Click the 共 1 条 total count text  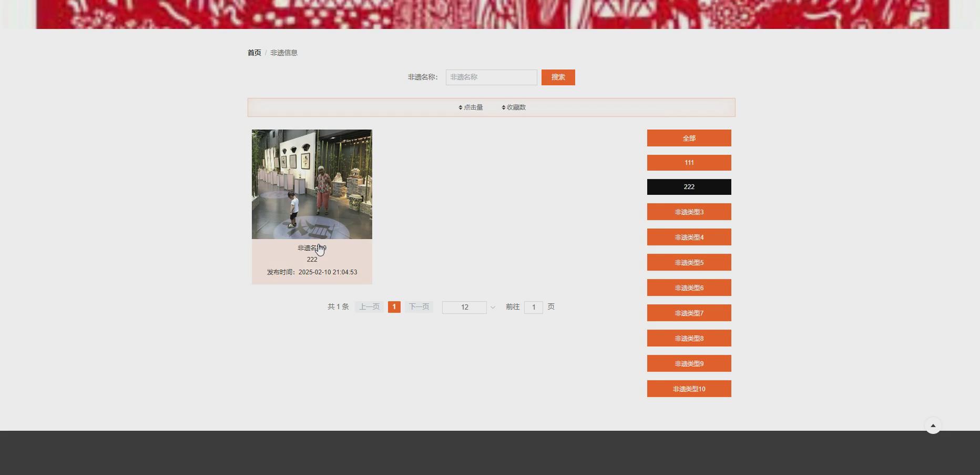[x=338, y=307]
